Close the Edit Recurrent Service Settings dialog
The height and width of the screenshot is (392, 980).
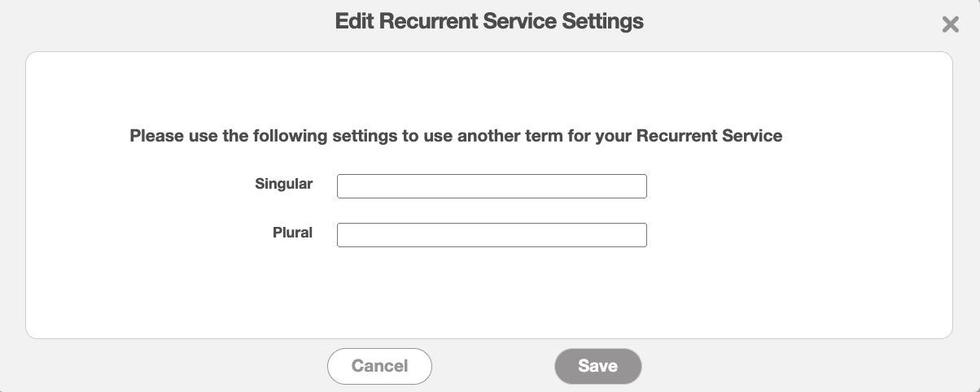pyautogui.click(x=950, y=24)
